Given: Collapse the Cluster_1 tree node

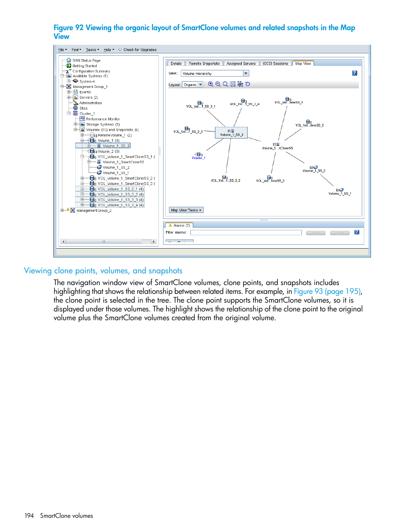Looking at the screenshot, I should tap(69, 113).
